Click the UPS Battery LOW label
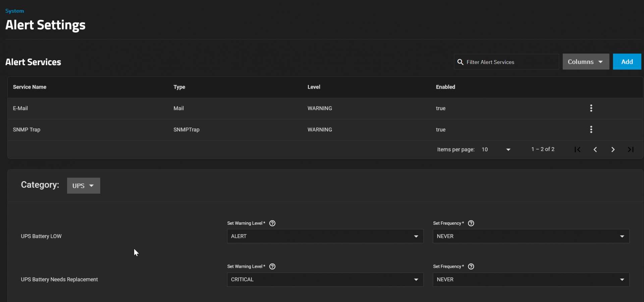 point(41,236)
